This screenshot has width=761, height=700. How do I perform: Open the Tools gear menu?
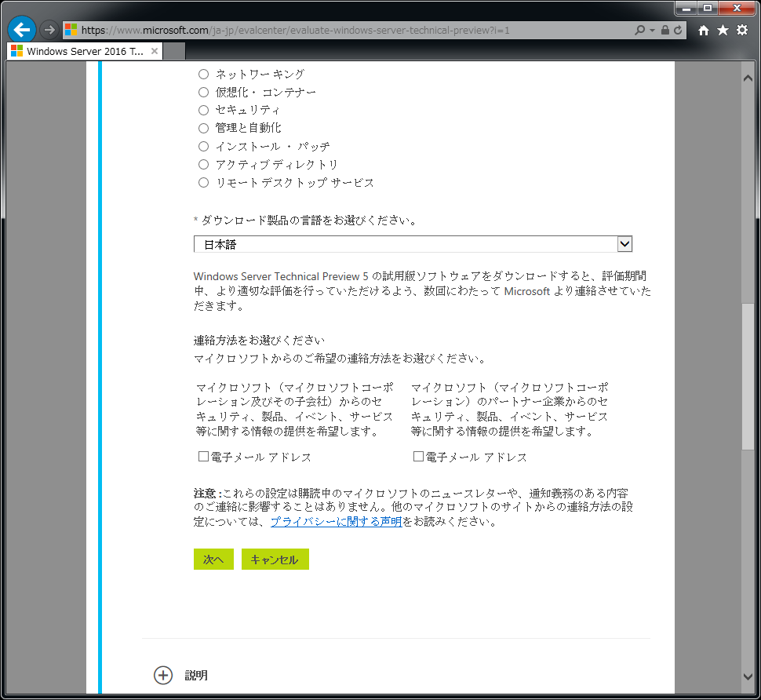click(x=744, y=29)
